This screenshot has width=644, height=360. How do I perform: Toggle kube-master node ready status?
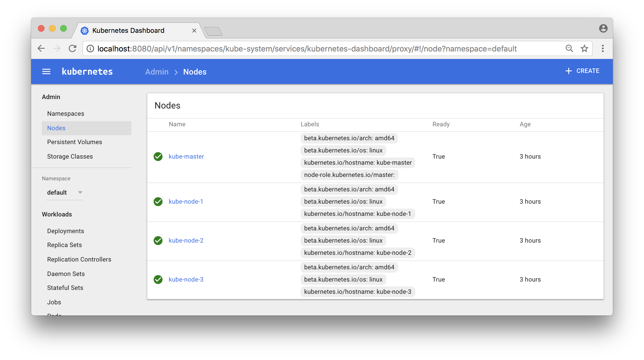(x=439, y=156)
